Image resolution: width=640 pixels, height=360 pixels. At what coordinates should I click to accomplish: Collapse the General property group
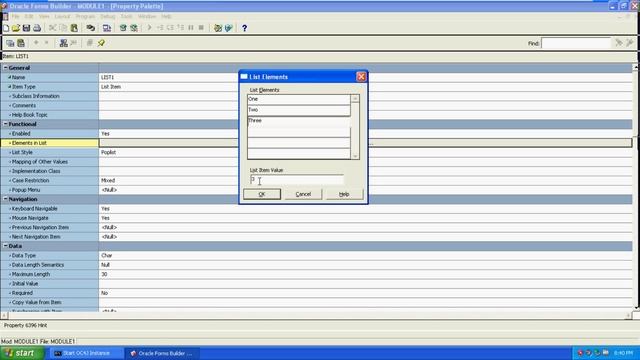(6, 68)
